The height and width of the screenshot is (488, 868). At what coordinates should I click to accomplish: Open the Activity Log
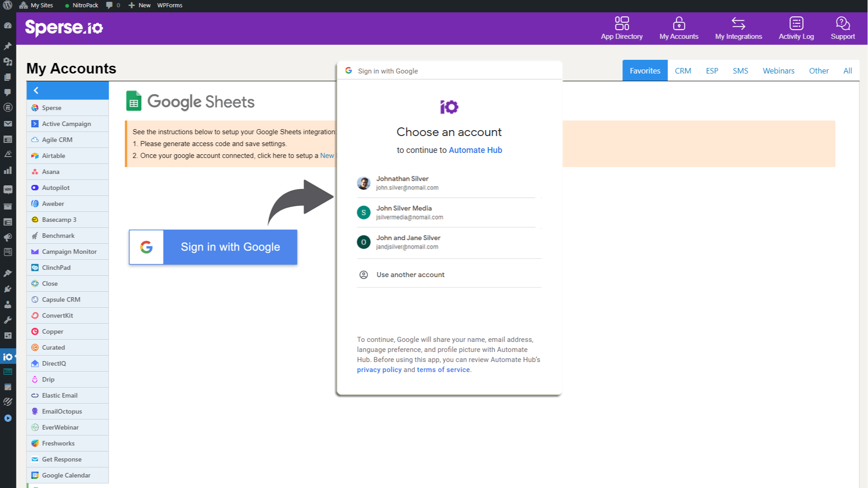click(x=796, y=28)
